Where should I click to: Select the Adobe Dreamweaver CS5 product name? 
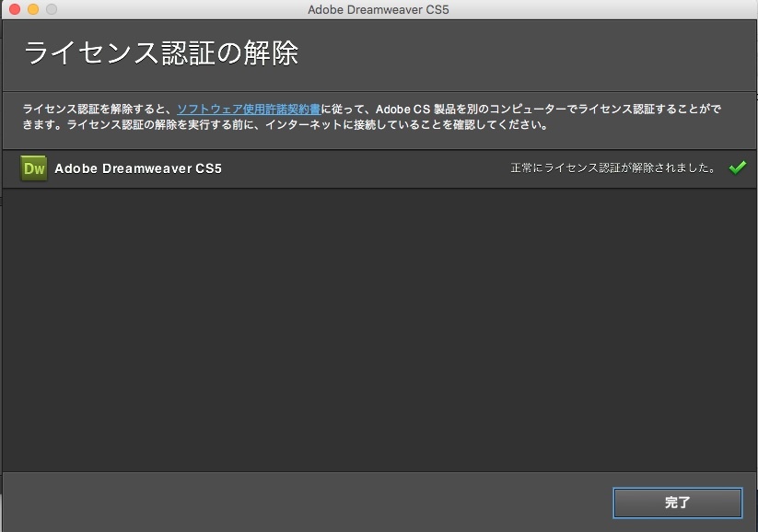138,168
